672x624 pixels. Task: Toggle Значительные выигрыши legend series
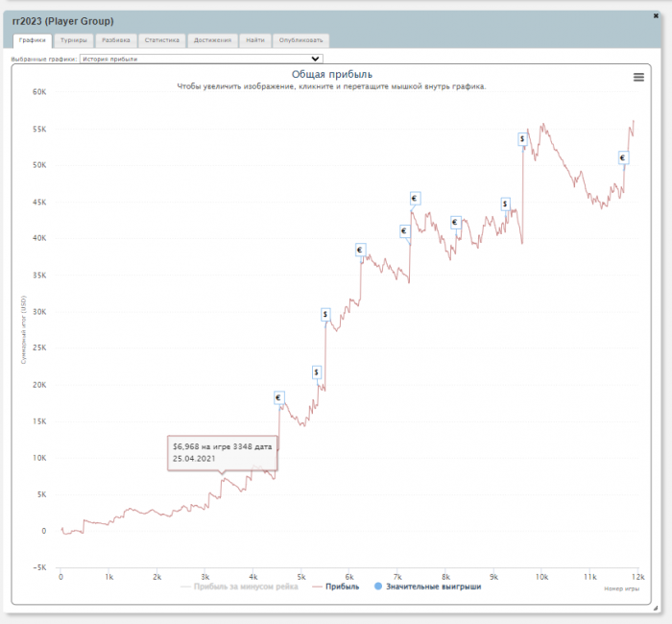(427, 587)
